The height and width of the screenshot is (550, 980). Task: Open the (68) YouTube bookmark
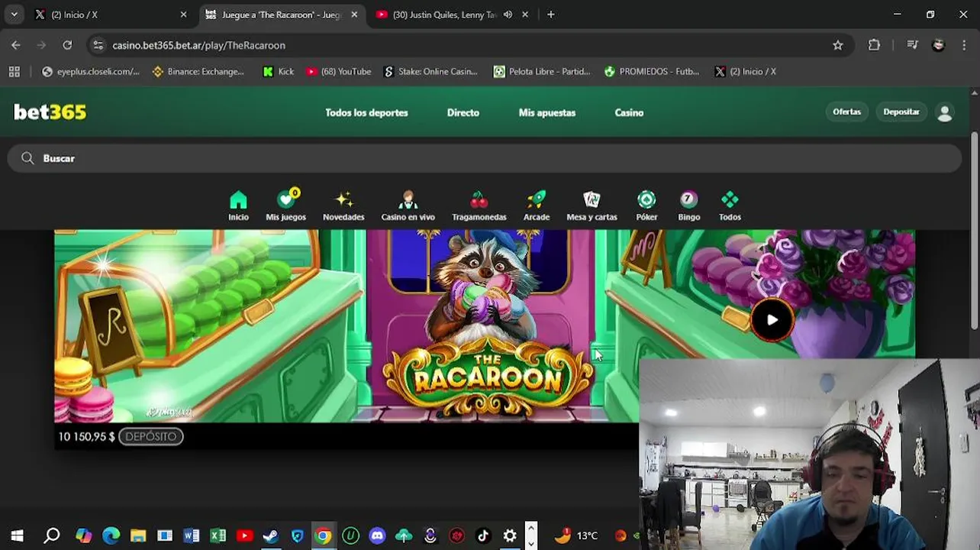click(338, 71)
